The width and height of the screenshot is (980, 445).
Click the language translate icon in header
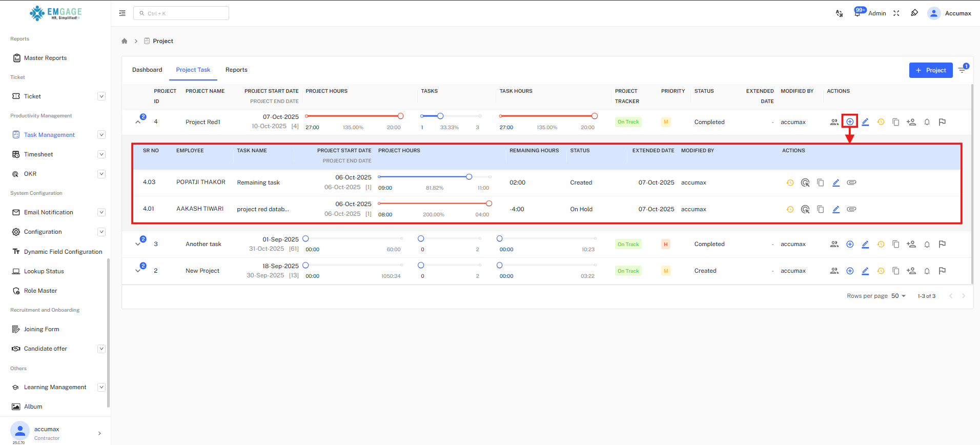click(839, 13)
